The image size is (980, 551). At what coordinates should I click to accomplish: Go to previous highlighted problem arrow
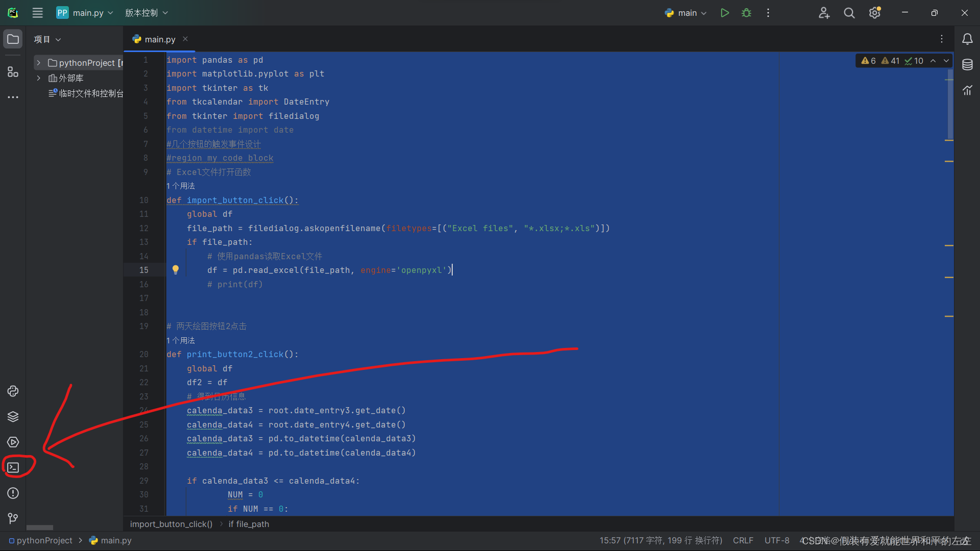[x=933, y=61]
